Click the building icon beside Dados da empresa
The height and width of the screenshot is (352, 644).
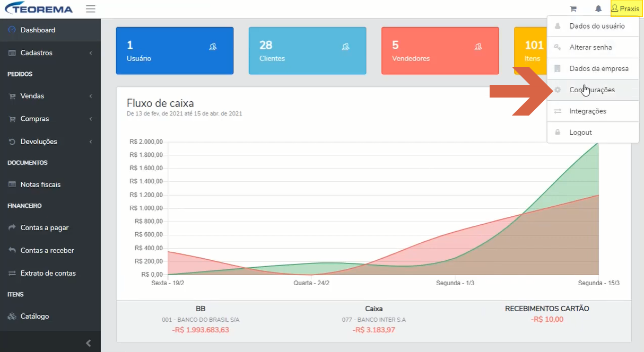tap(558, 68)
